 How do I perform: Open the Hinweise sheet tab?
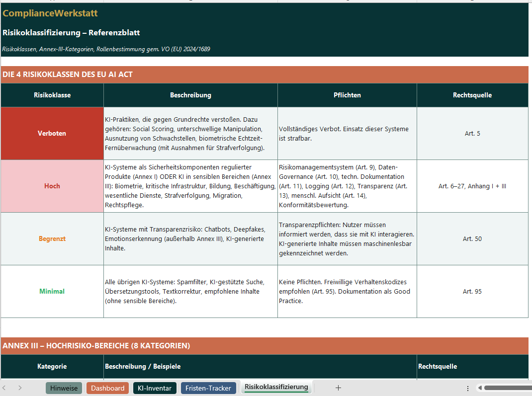(x=64, y=388)
